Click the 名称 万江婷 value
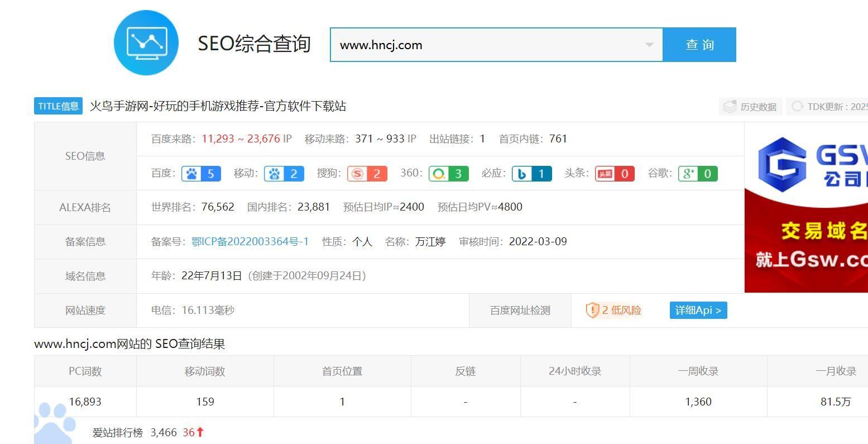This screenshot has height=444, width=868. coord(430,242)
